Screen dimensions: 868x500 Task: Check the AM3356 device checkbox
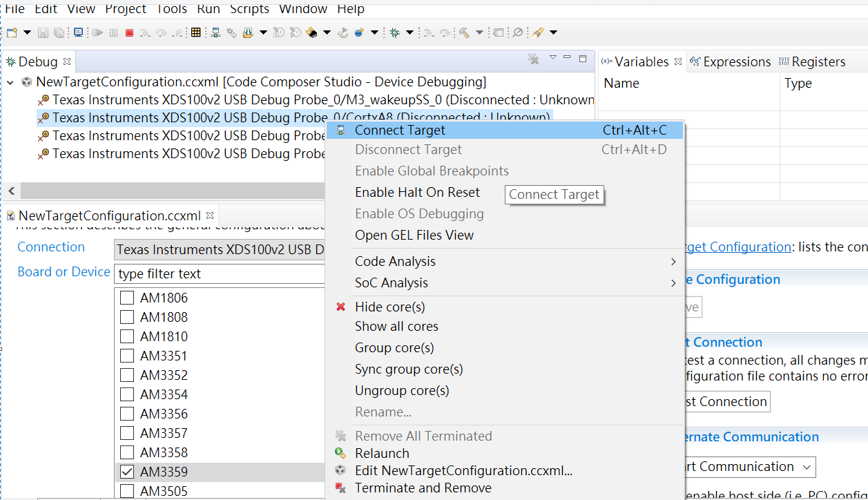click(127, 414)
